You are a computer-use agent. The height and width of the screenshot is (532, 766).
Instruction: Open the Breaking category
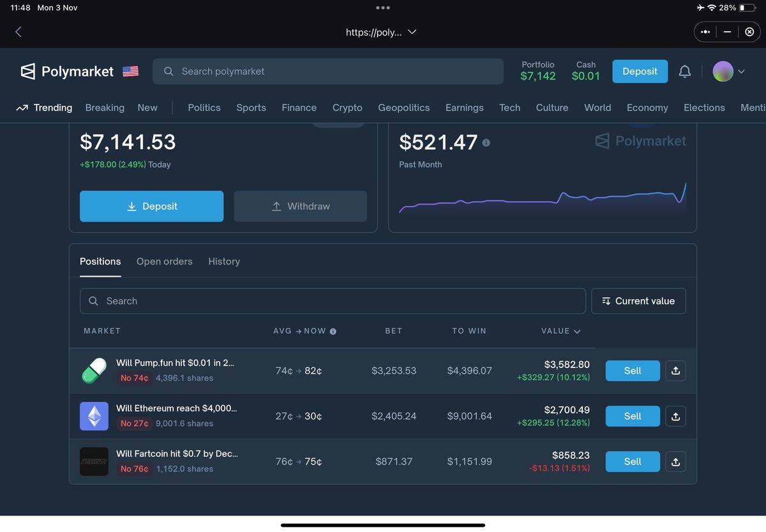[105, 108]
